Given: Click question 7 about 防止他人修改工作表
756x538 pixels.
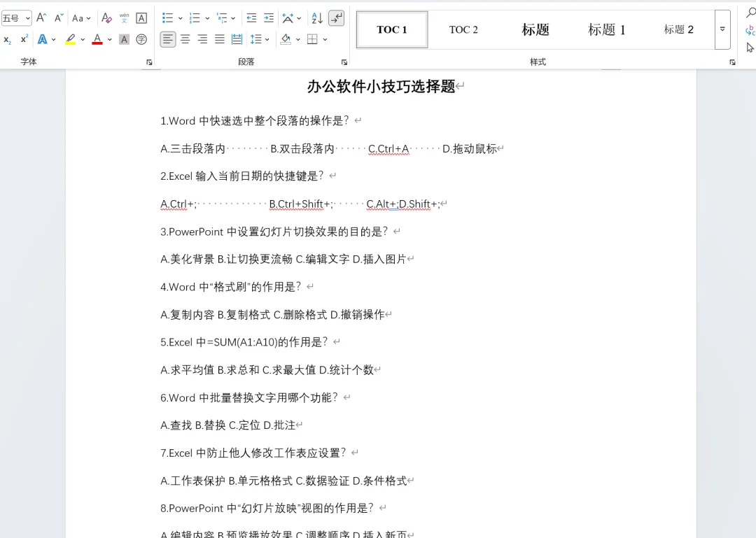Looking at the screenshot, I should [253, 453].
